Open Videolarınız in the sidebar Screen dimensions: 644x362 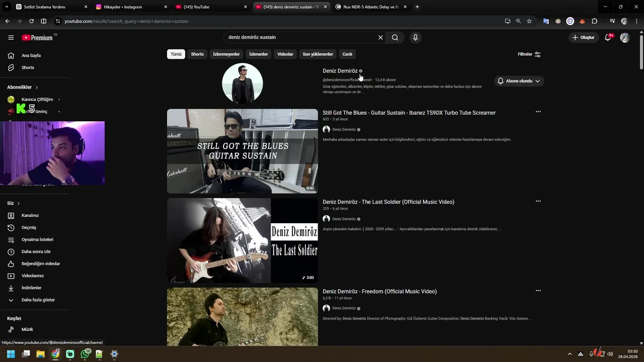click(x=33, y=276)
